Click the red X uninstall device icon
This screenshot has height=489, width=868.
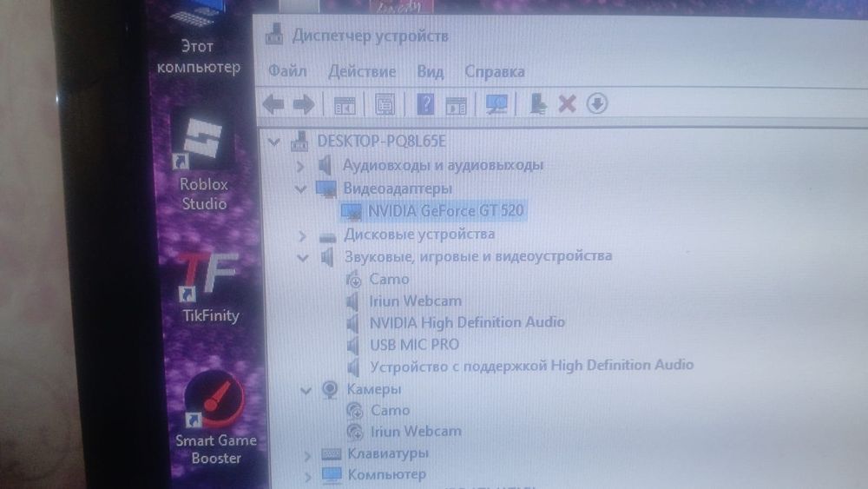(567, 103)
